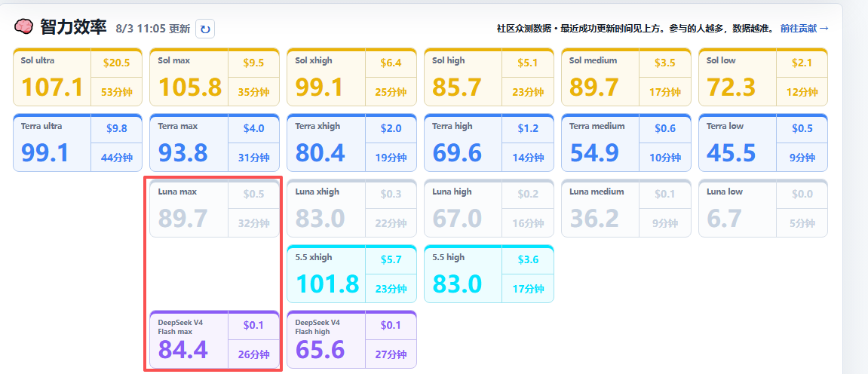Screen dimensions: 868x374
Task: Select the Luna low card label
Action: click(725, 192)
